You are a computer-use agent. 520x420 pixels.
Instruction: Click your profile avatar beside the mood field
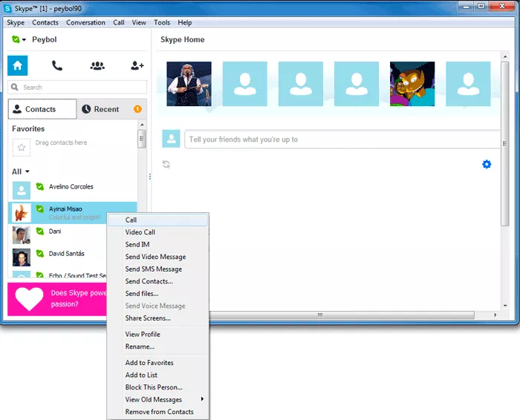pyautogui.click(x=171, y=139)
